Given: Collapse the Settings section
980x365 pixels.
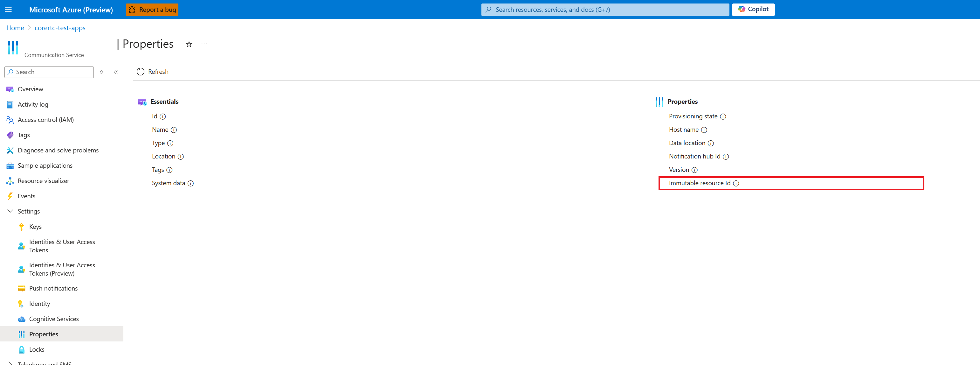Looking at the screenshot, I should pyautogui.click(x=10, y=211).
